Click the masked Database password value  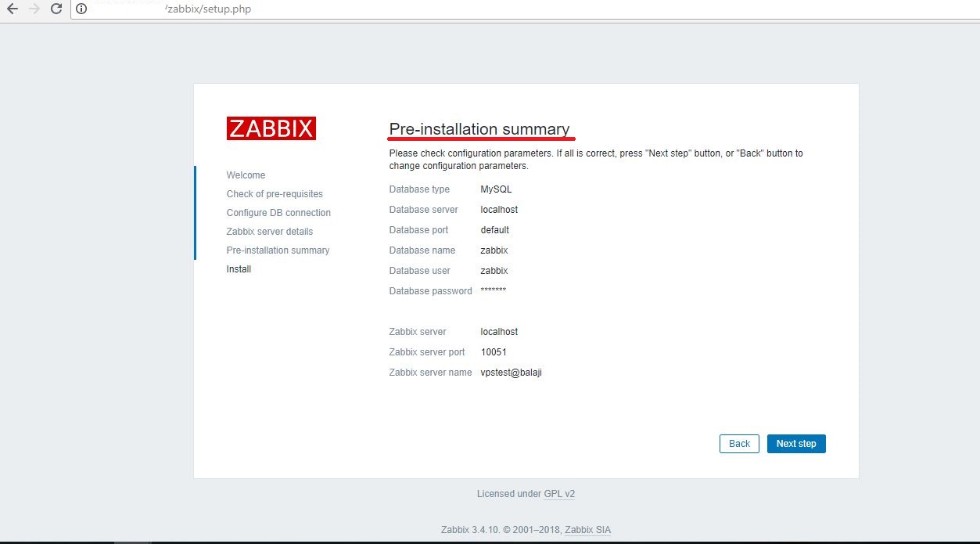click(494, 290)
